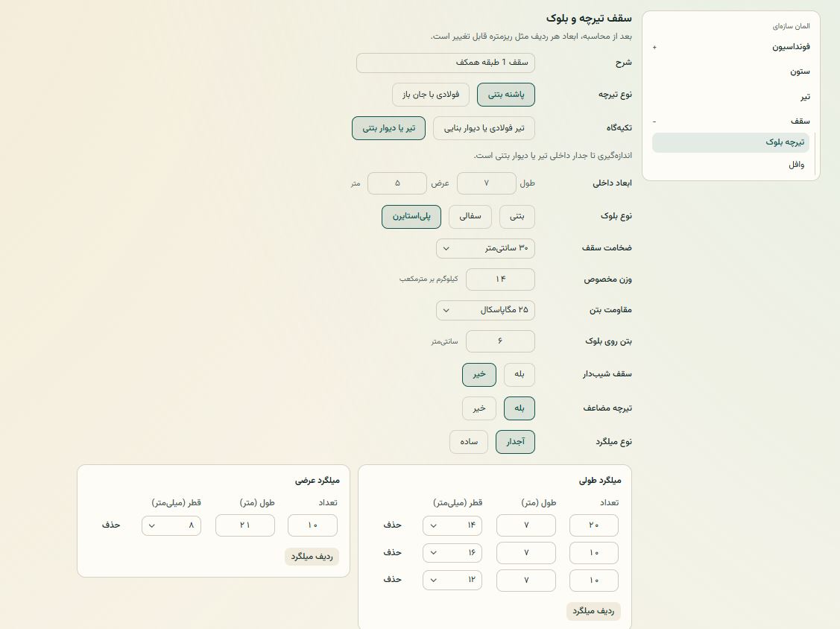Open the ضخامت سقف dropdown
This screenshot has height=629, width=840.
(485, 249)
